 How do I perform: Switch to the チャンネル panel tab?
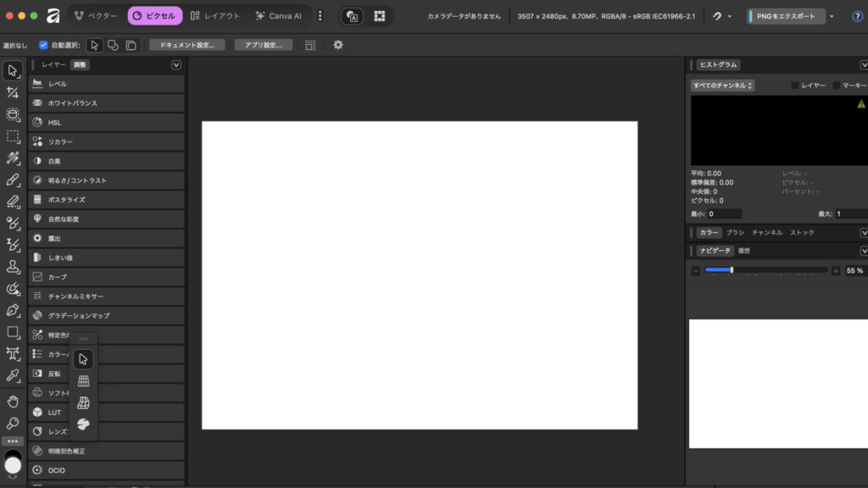coord(766,232)
